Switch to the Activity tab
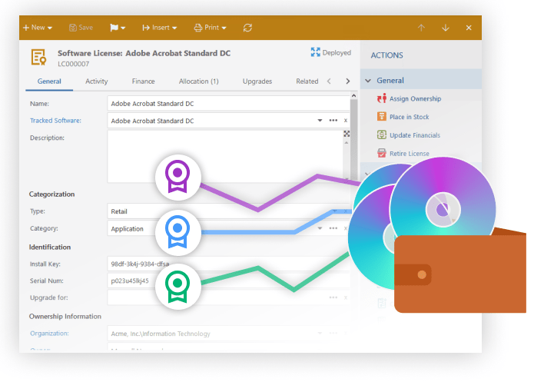This screenshot has height=392, width=544. (96, 81)
